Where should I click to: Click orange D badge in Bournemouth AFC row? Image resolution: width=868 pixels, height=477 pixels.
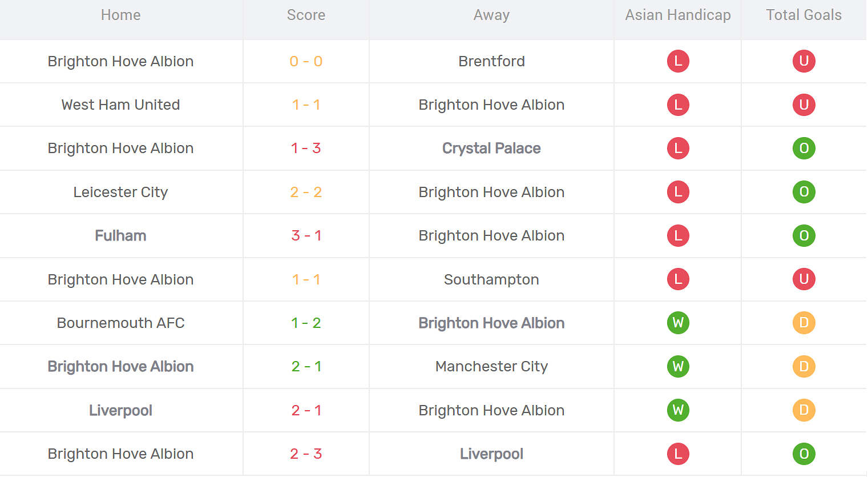[x=804, y=323]
